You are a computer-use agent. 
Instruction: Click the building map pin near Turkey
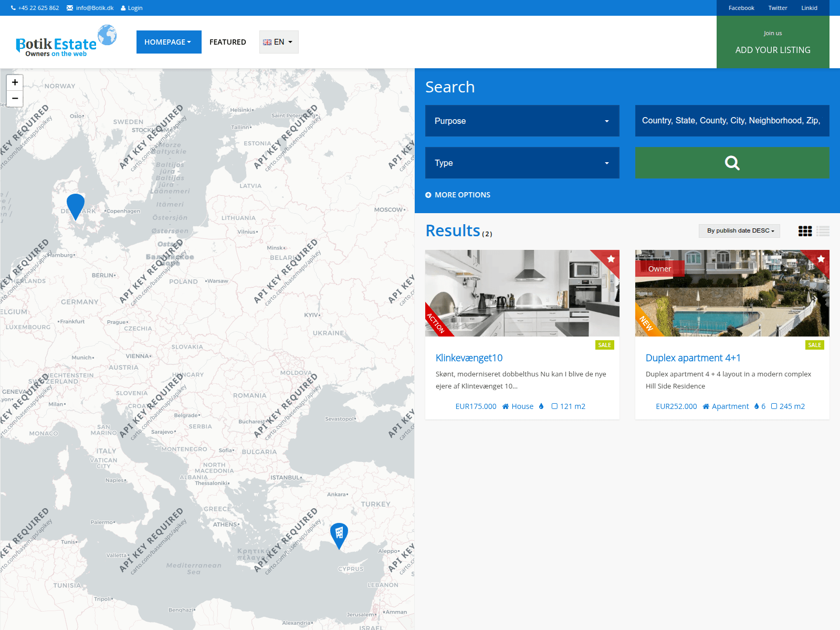pos(339,536)
